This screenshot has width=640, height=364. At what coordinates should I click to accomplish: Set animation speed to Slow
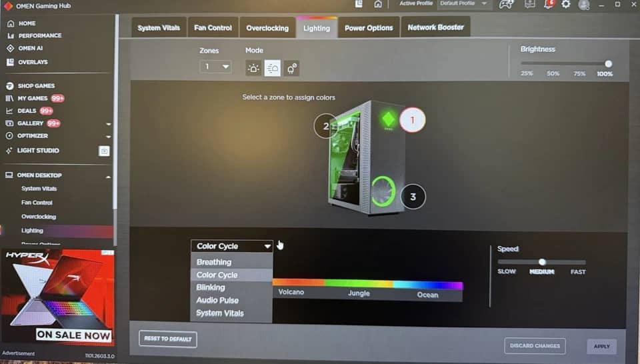(507, 271)
